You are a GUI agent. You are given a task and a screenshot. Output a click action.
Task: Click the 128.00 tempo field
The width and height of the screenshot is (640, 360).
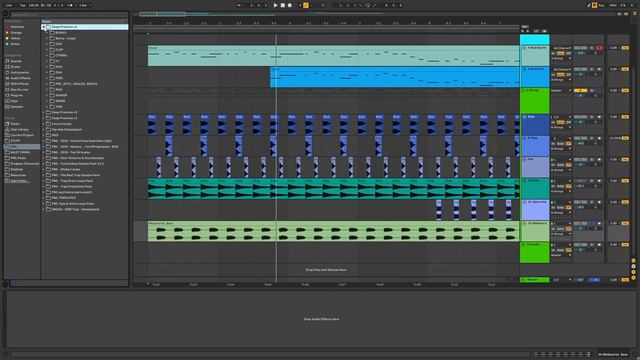tap(34, 5)
